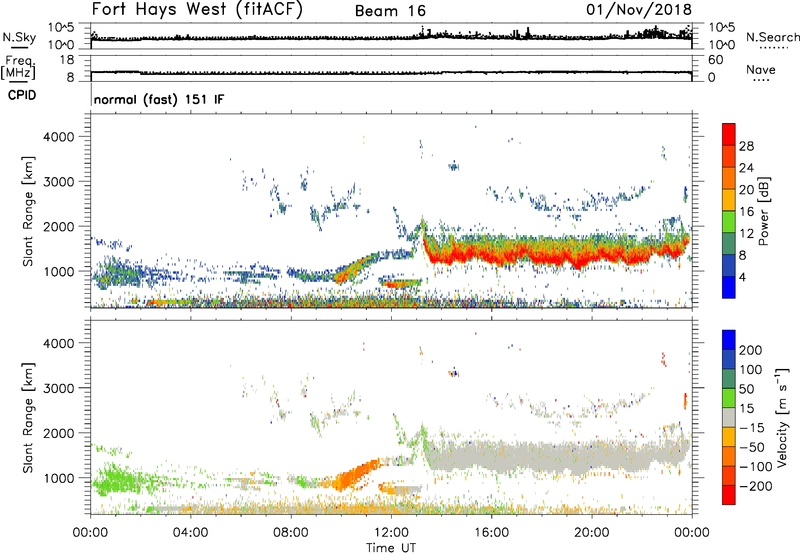Click the "04:00" time tick label
Viewport: 800px width, 554px height.
(x=190, y=533)
